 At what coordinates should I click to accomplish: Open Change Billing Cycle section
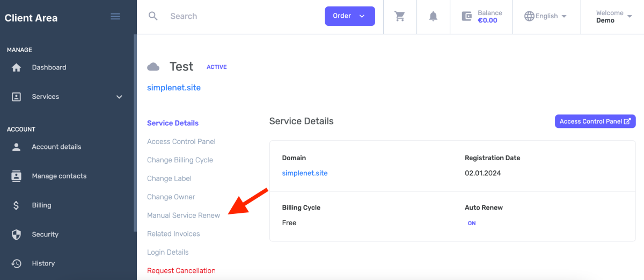point(180,160)
